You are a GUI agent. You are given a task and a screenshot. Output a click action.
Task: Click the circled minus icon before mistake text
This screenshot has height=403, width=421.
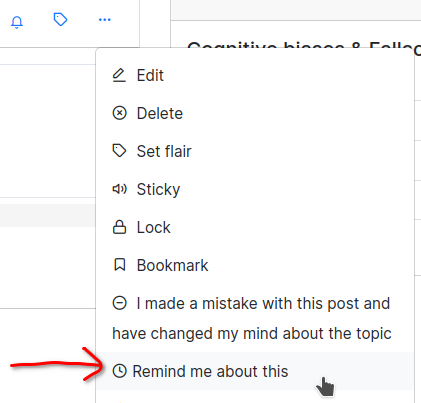coord(119,303)
